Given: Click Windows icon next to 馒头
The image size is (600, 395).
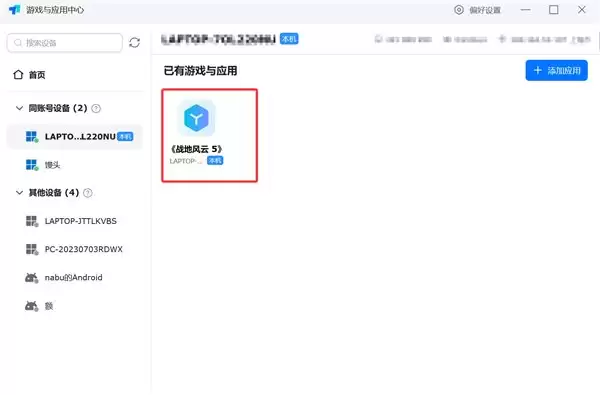Looking at the screenshot, I should pyautogui.click(x=32, y=165).
